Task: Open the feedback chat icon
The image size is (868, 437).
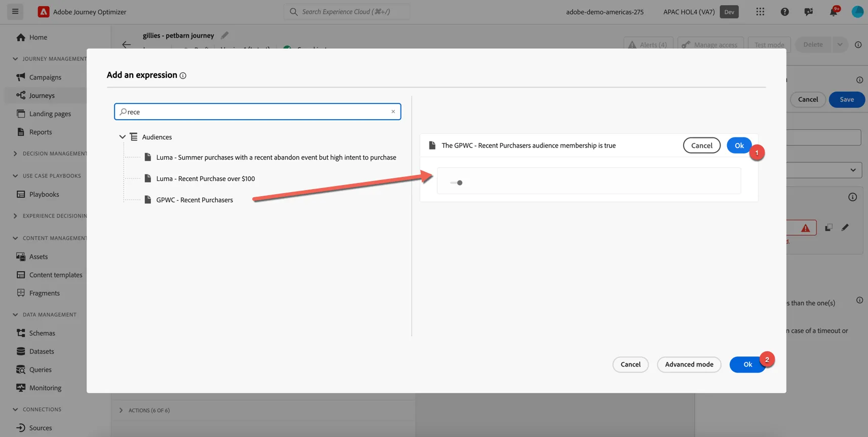Action: pyautogui.click(x=809, y=12)
